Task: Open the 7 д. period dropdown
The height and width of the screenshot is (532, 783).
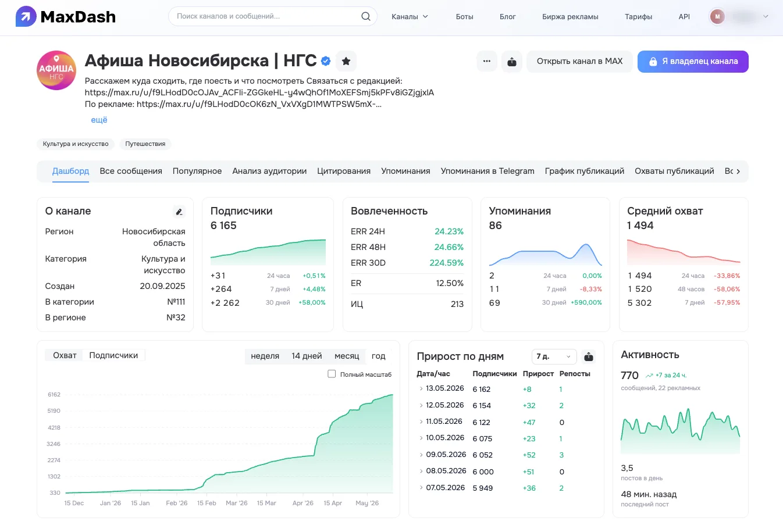Action: point(554,356)
